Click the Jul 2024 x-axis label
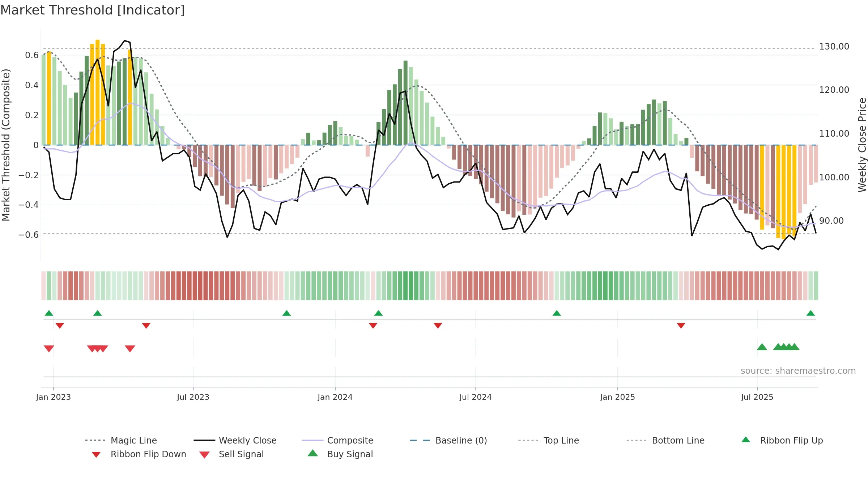 (476, 397)
